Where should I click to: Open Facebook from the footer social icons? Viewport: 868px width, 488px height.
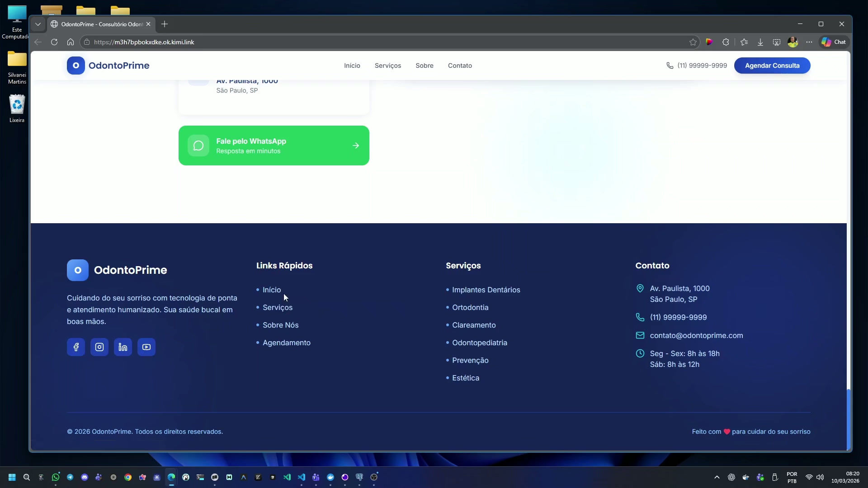click(75, 347)
